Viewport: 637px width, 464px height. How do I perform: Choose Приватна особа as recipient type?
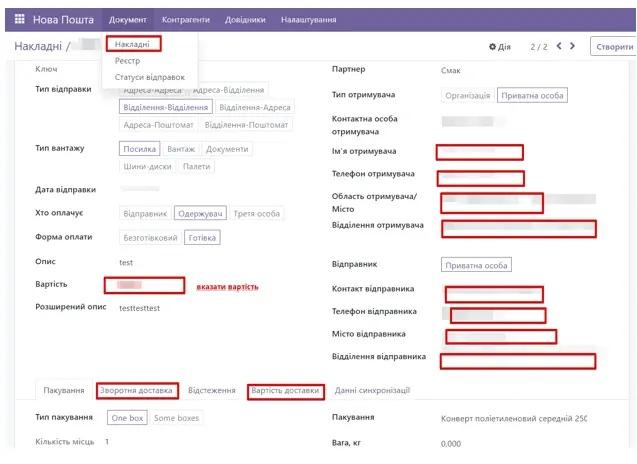(532, 95)
